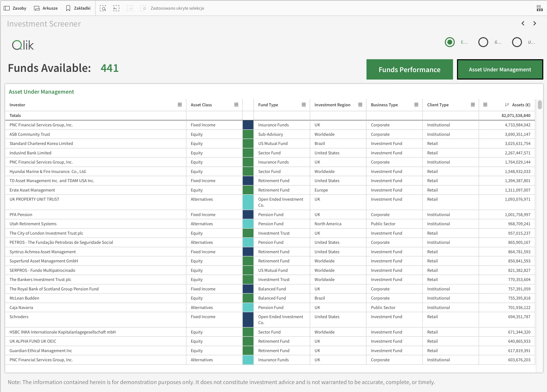Click the Asset Under Management table title
547x392 pixels.
pos(41,92)
